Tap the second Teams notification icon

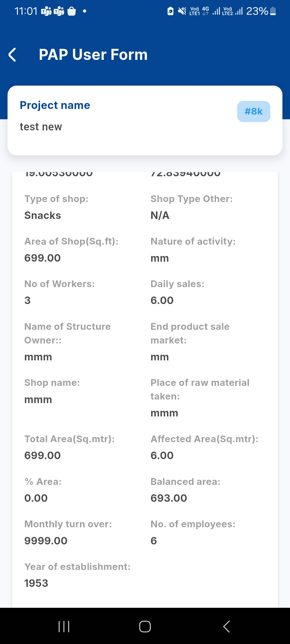(59, 11)
